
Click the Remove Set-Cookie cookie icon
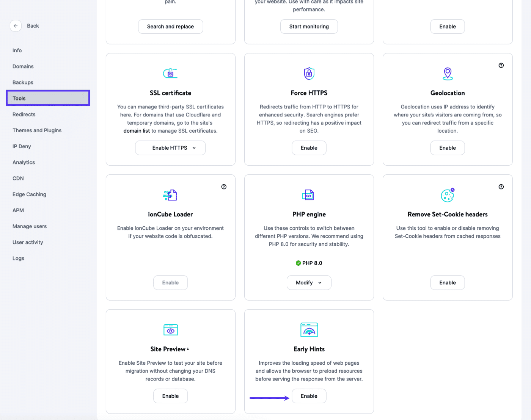point(448,195)
